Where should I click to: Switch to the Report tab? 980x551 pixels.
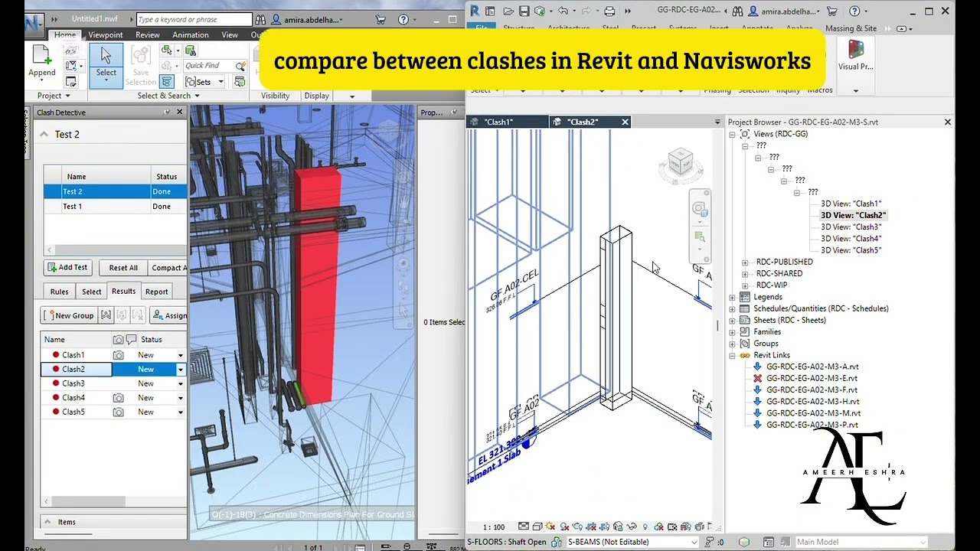156,292
